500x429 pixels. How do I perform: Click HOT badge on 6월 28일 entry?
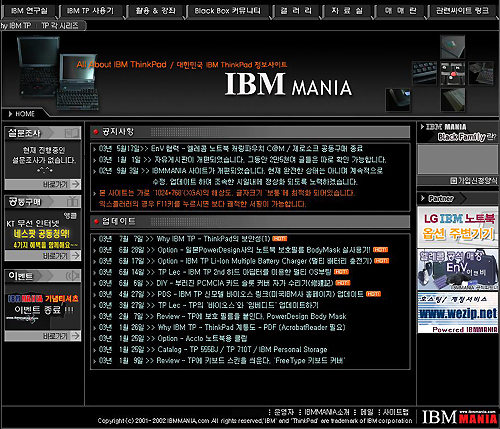click(x=380, y=250)
